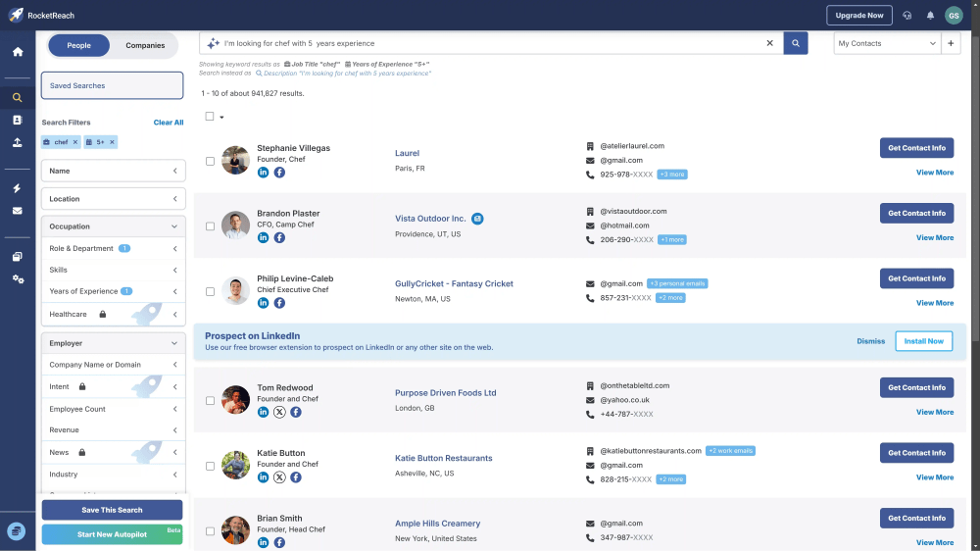Screen dimensions: 980x551
Task: Open Katie Button Facebook icon
Action: pos(296,477)
